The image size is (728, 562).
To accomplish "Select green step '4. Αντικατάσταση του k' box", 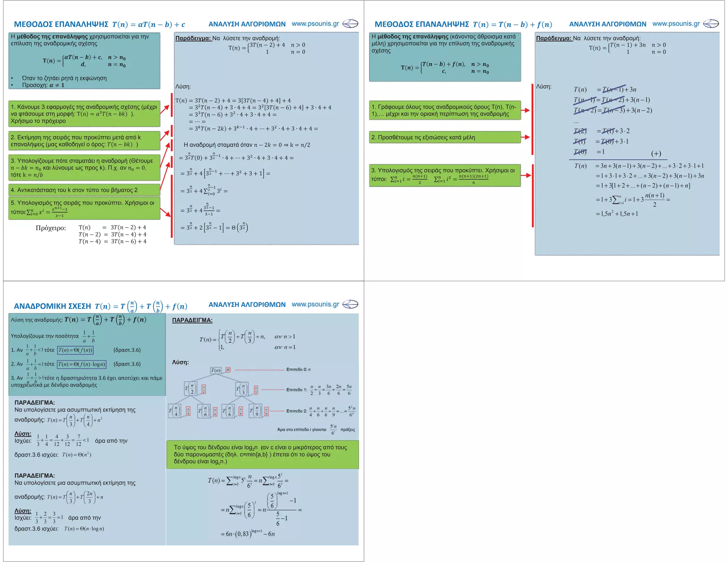I will point(84,190).
